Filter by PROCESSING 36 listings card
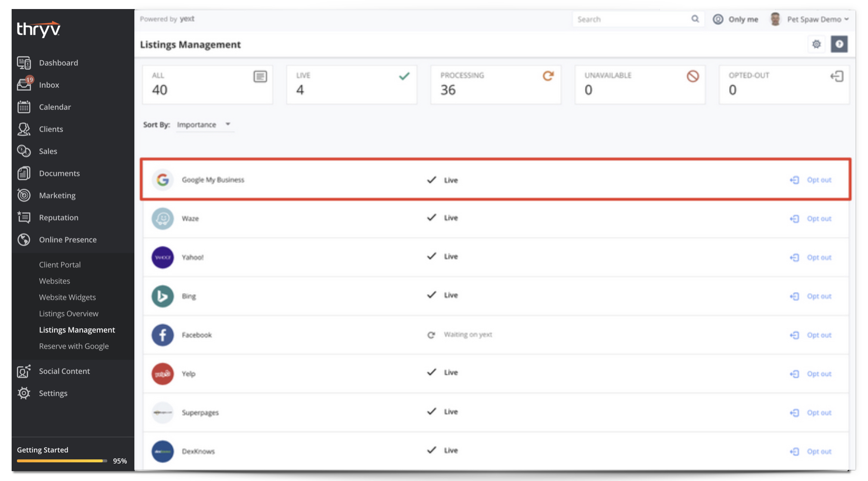Image resolution: width=868 pixels, height=481 pixels. 496,84
